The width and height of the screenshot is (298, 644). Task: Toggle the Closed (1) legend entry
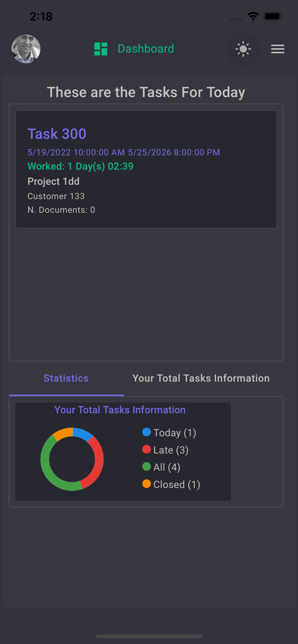[176, 484]
